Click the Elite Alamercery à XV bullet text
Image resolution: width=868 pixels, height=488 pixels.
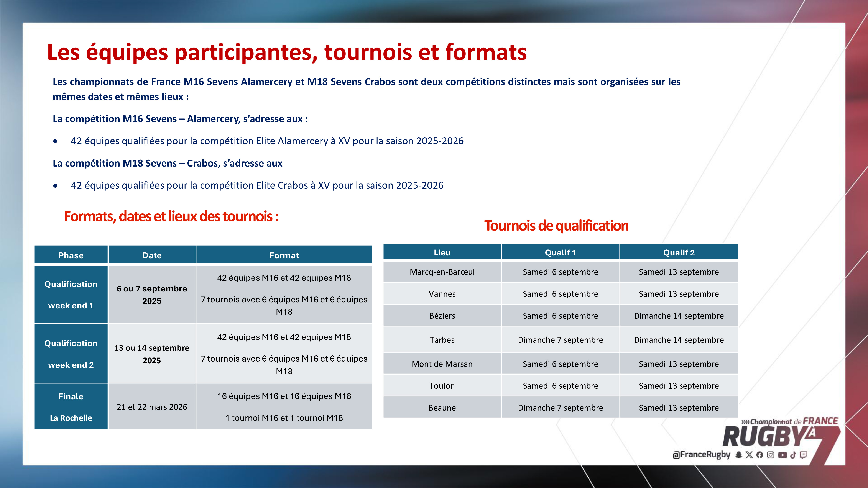[x=267, y=141]
